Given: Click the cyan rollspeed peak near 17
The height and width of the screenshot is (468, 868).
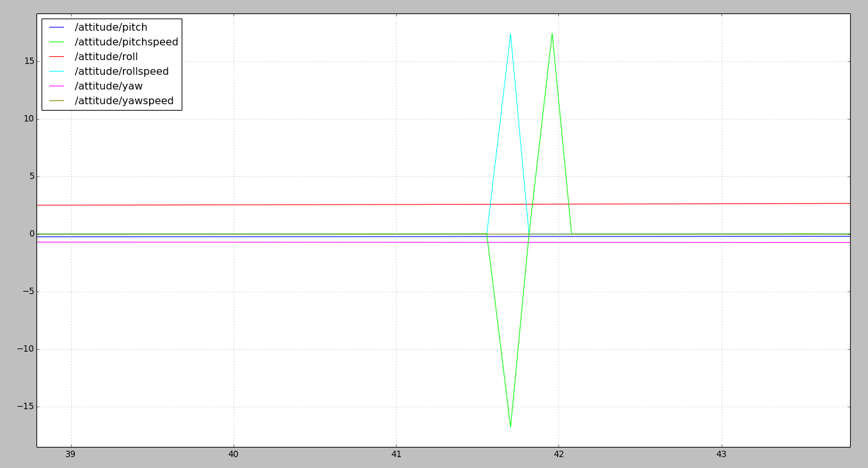Looking at the screenshot, I should click(x=510, y=34).
